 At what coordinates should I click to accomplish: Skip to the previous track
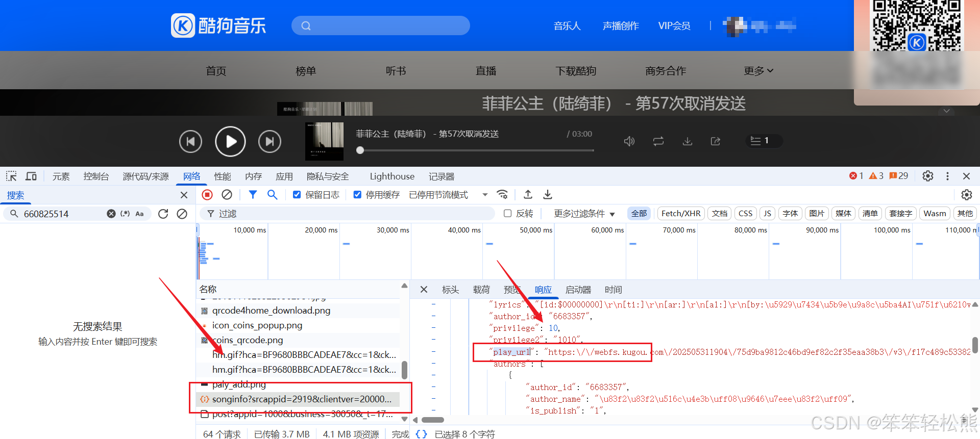click(x=190, y=141)
